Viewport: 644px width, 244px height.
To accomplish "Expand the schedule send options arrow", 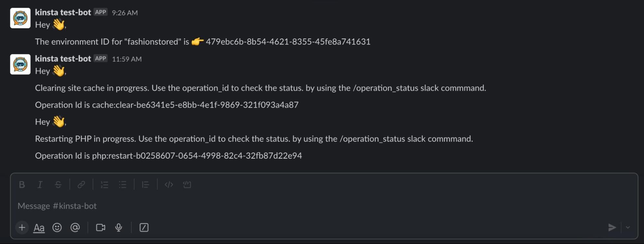I will coord(628,228).
